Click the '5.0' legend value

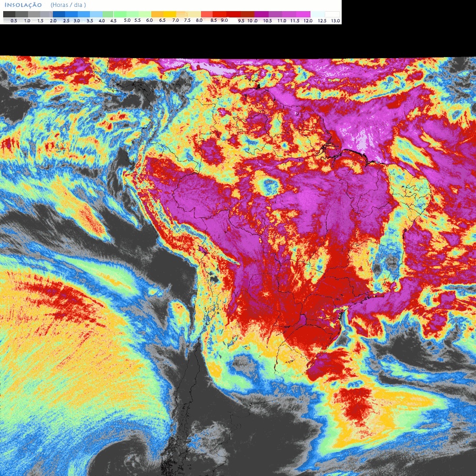click(x=127, y=20)
